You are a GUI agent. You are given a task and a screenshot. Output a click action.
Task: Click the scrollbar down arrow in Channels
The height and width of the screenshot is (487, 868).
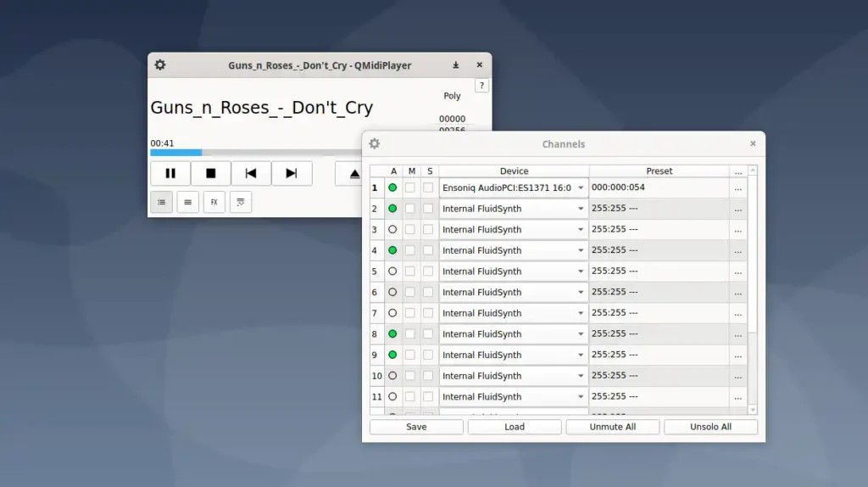[753, 410]
